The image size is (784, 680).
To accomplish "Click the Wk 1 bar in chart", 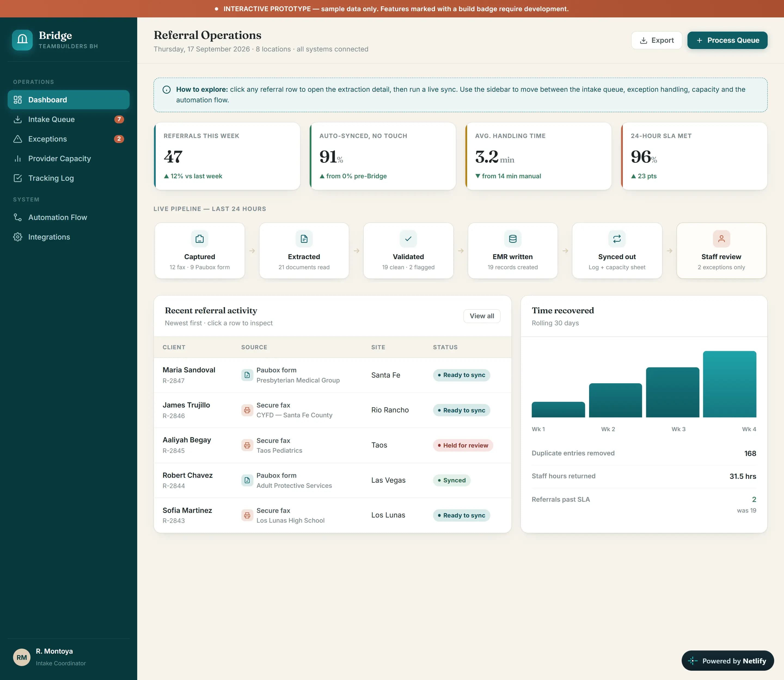I will 558,409.
